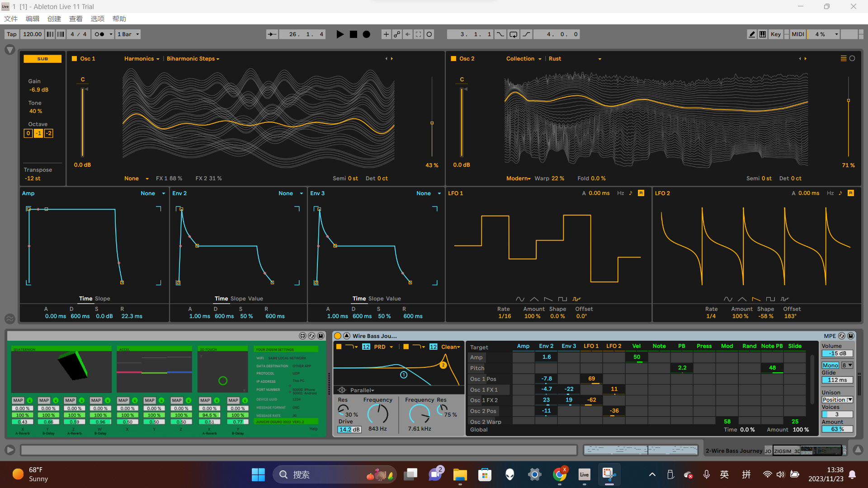This screenshot has width=868, height=488.
Task: Open the second menu bar item
Action: tap(33, 19)
